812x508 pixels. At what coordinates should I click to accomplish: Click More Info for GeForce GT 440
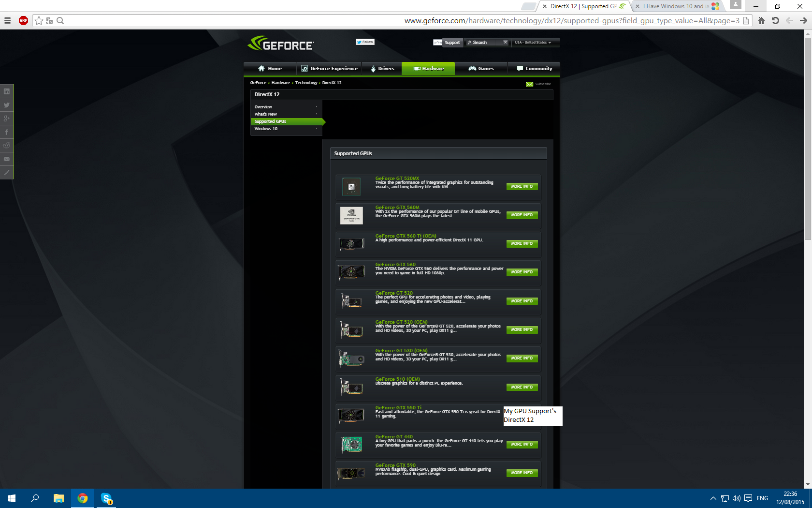522,444
